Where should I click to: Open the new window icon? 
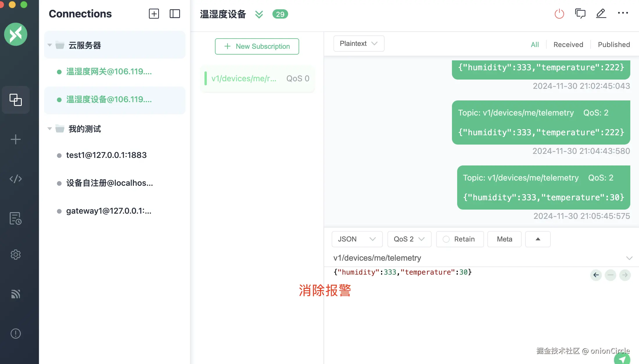coord(580,14)
